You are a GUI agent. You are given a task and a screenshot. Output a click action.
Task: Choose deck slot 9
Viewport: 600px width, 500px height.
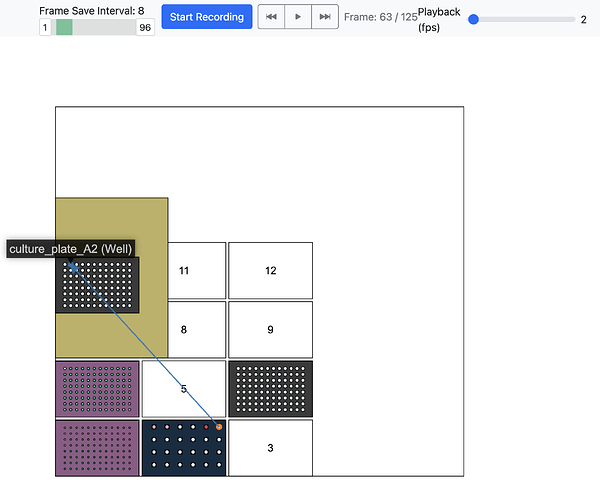click(x=270, y=329)
